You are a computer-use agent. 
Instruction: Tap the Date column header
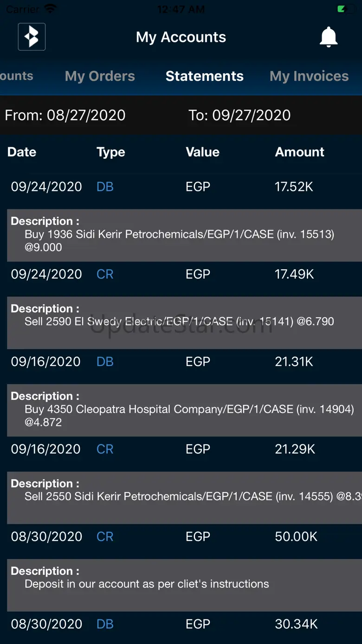(x=22, y=152)
